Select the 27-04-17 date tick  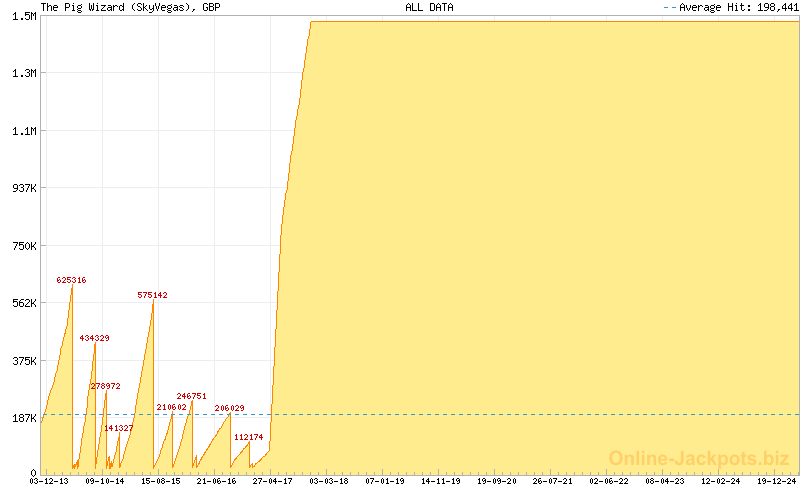(x=272, y=481)
